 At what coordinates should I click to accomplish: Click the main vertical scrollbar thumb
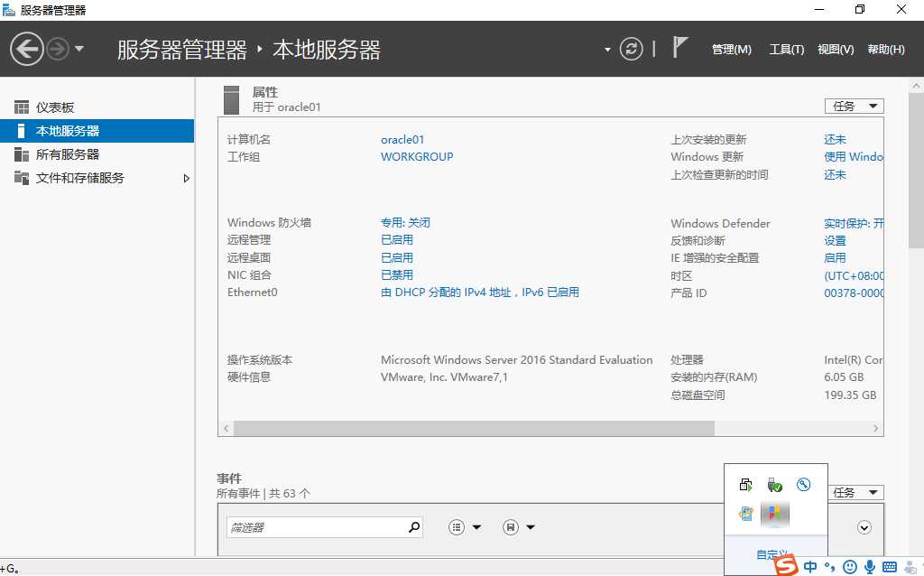coord(916,170)
